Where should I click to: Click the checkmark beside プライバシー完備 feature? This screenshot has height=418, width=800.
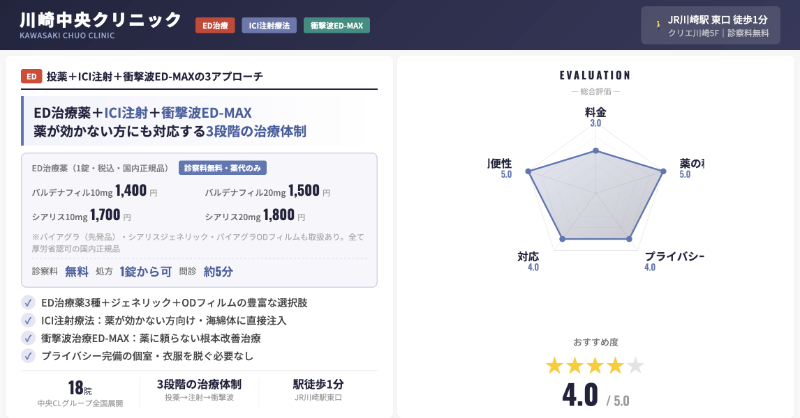coord(28,356)
